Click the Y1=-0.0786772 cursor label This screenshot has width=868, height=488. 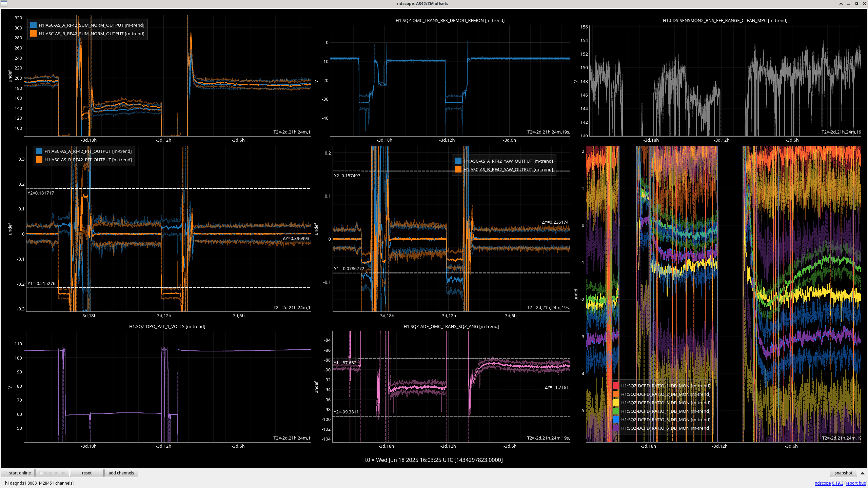349,268
